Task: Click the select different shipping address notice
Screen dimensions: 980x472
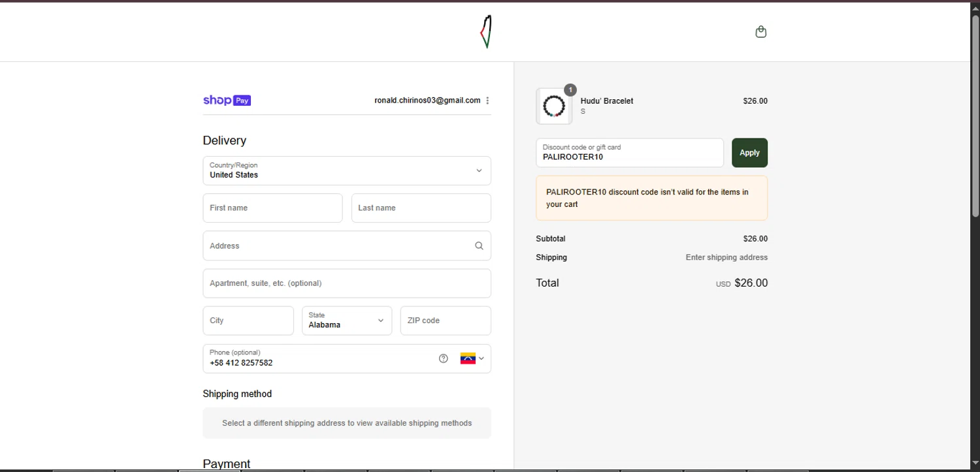Action: 347,423
